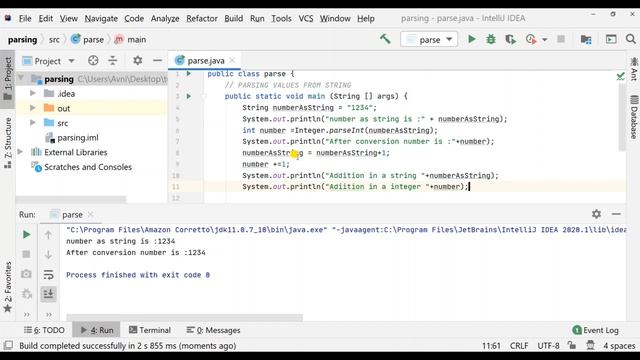The image size is (640, 360).
Task: Toggle the Database tool window side tab
Action: (x=633, y=117)
